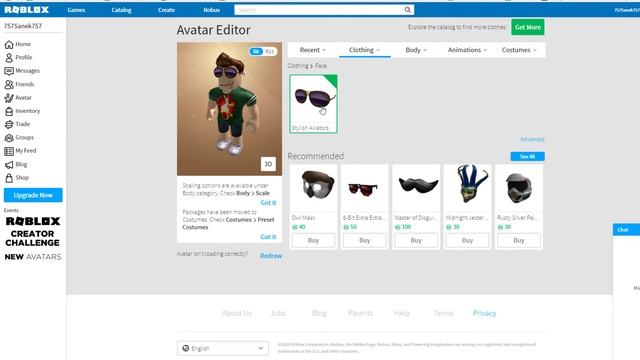Screen dimensions: 640x360
Task: Buy the Rusty Silver item
Action: 519,240
